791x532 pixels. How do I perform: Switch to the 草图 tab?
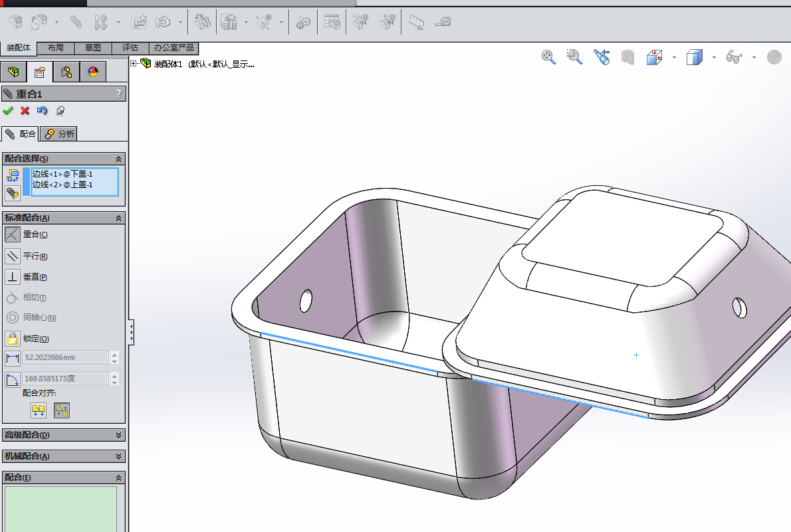[93, 47]
